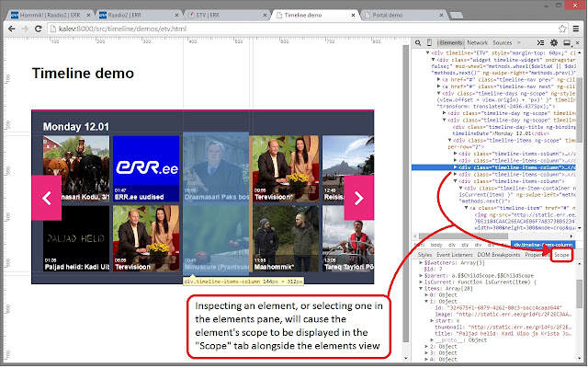
Task: Collapse the timeline-days ng-scope div node
Action: [x=438, y=93]
